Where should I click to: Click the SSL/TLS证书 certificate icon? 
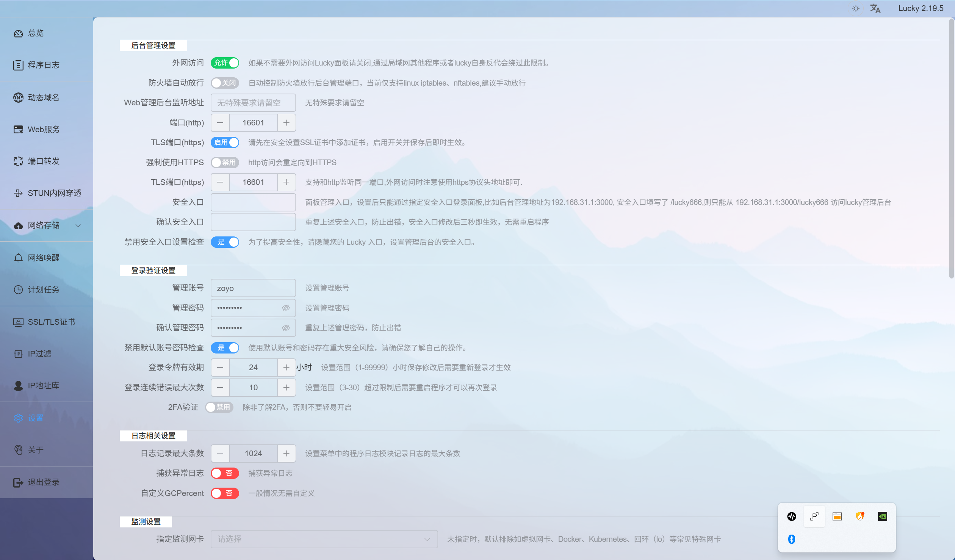[18, 322]
